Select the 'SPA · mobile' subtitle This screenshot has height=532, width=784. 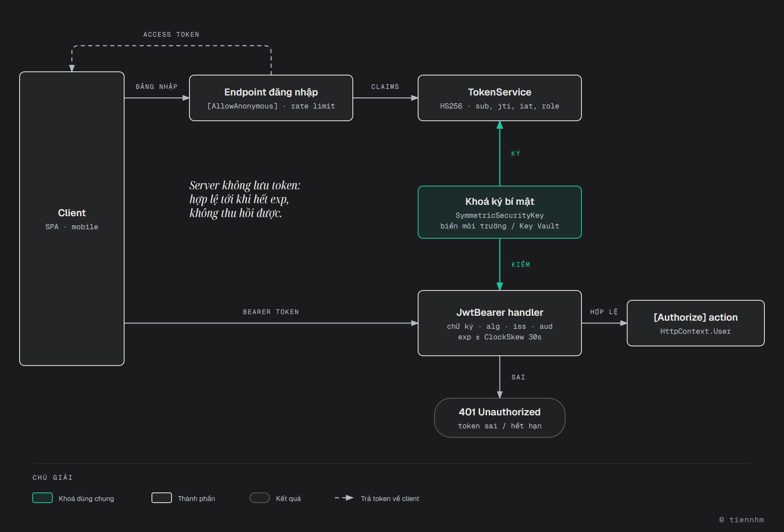click(72, 227)
